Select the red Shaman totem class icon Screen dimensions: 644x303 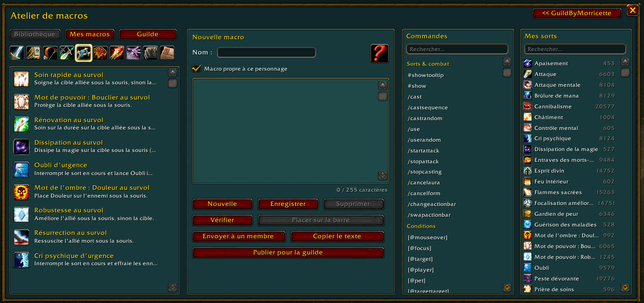coord(101,52)
